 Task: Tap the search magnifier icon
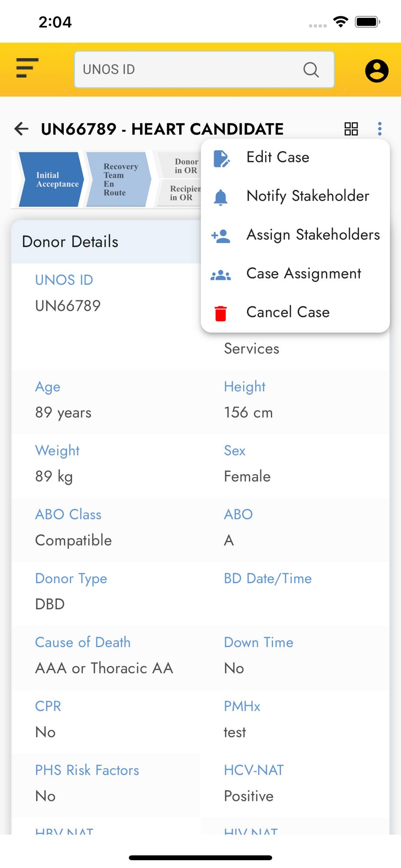pos(311,69)
